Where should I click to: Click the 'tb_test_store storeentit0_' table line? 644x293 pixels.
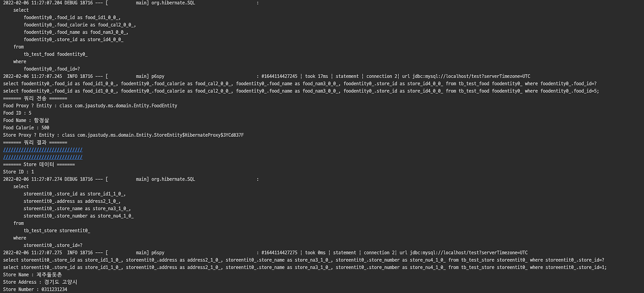tap(57, 231)
